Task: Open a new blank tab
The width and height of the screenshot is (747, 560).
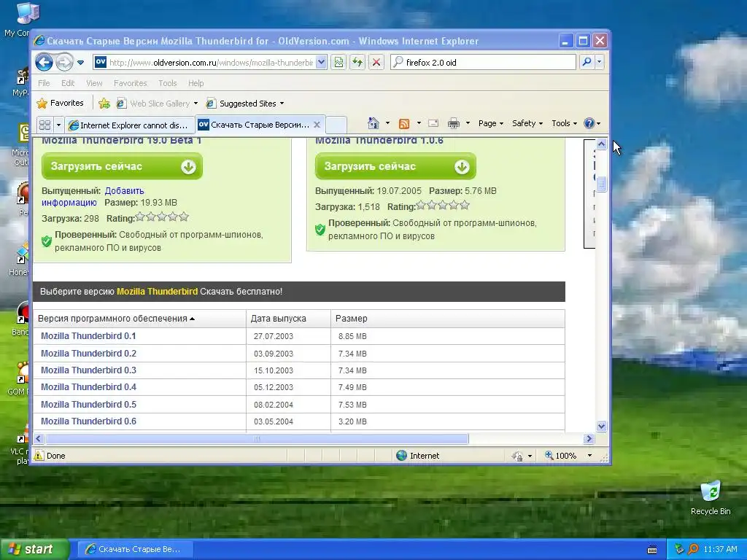Action: (336, 125)
